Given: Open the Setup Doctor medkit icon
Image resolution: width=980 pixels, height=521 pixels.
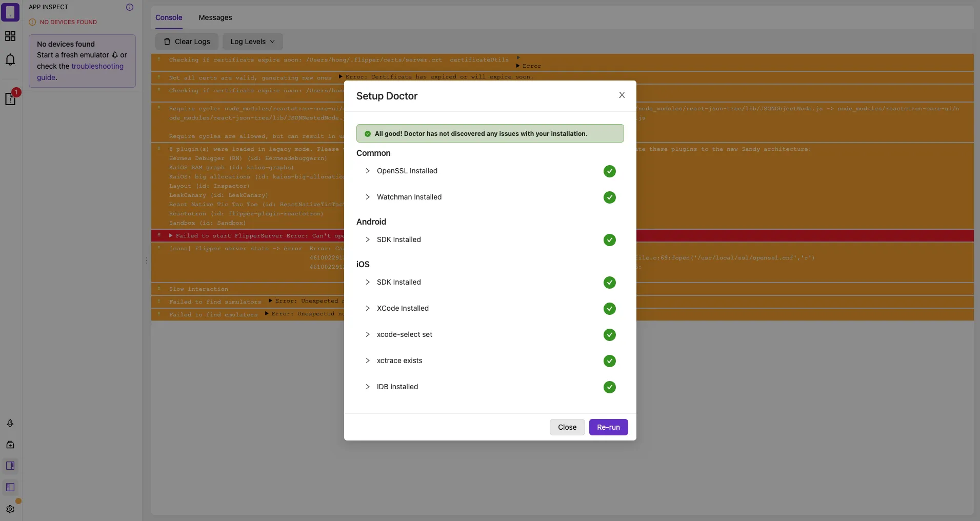Looking at the screenshot, I should [x=10, y=445].
